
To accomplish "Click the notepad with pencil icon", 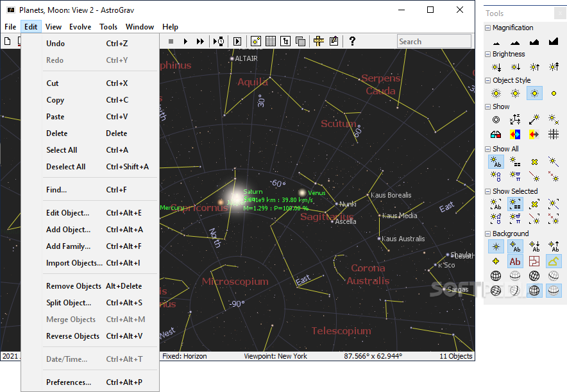I will tap(334, 41).
